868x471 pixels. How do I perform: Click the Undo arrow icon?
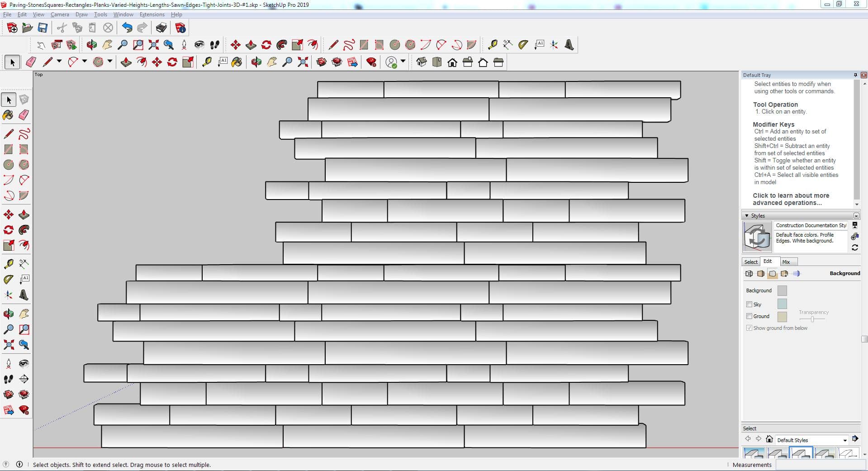(127, 28)
